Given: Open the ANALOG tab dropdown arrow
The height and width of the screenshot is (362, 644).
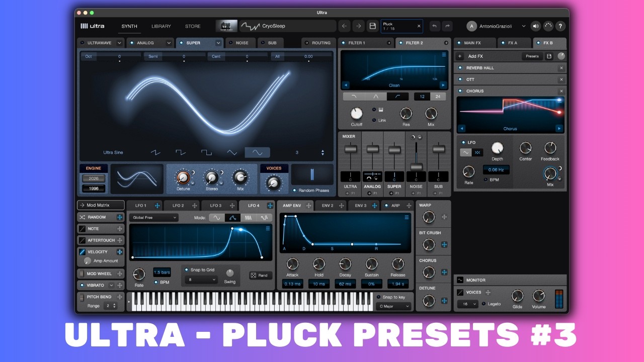Looking at the screenshot, I should pos(169,43).
